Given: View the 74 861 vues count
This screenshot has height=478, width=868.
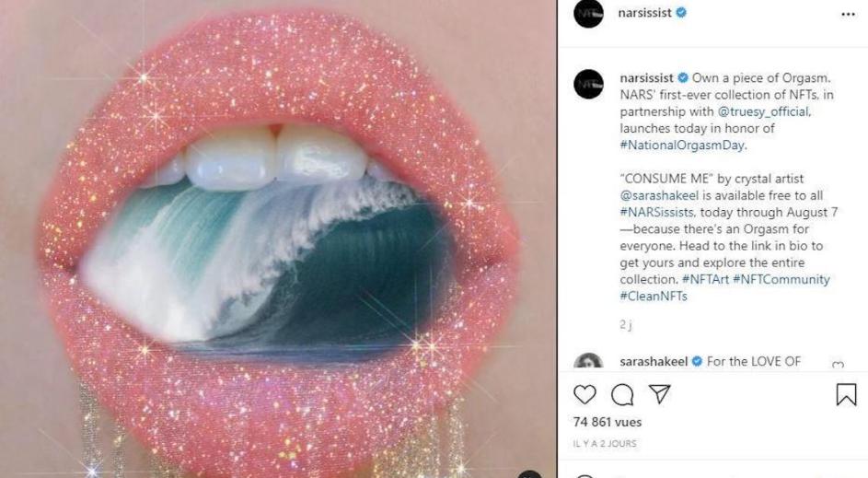Looking at the screenshot, I should (608, 422).
